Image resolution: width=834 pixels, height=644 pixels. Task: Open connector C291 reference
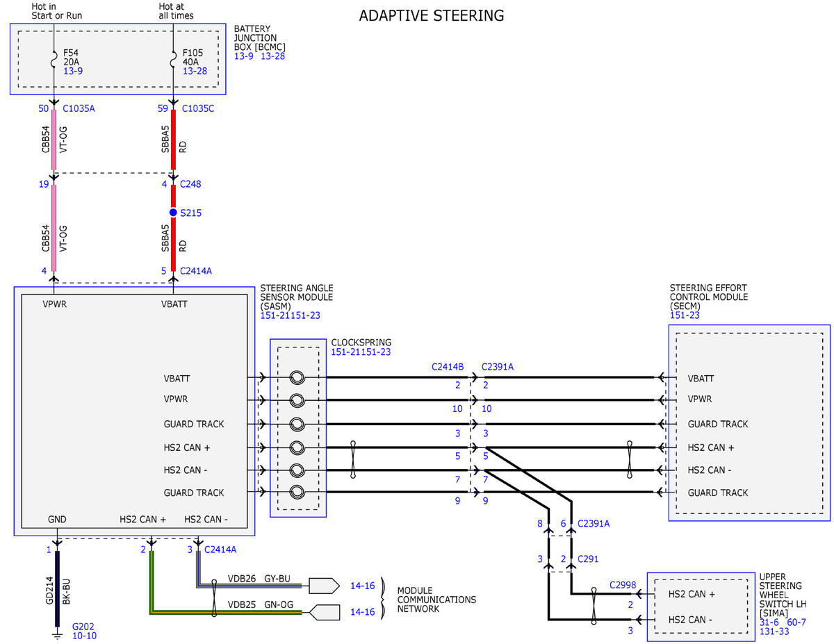tap(589, 559)
